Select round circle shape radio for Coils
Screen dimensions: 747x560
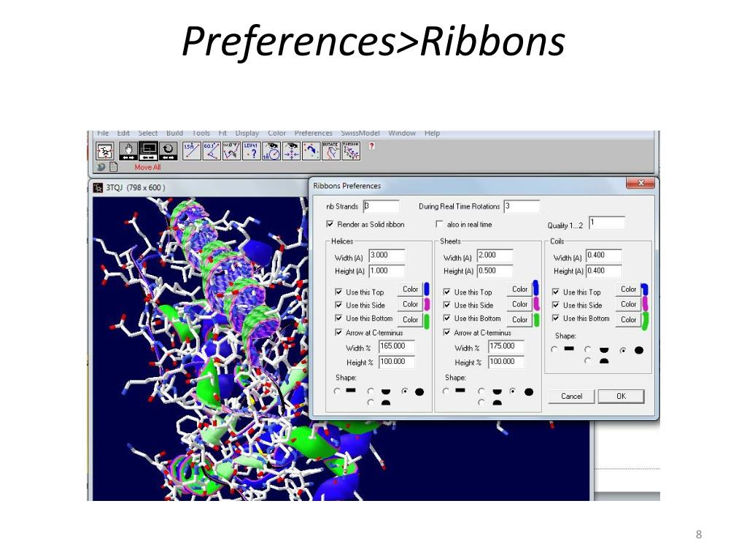[623, 350]
